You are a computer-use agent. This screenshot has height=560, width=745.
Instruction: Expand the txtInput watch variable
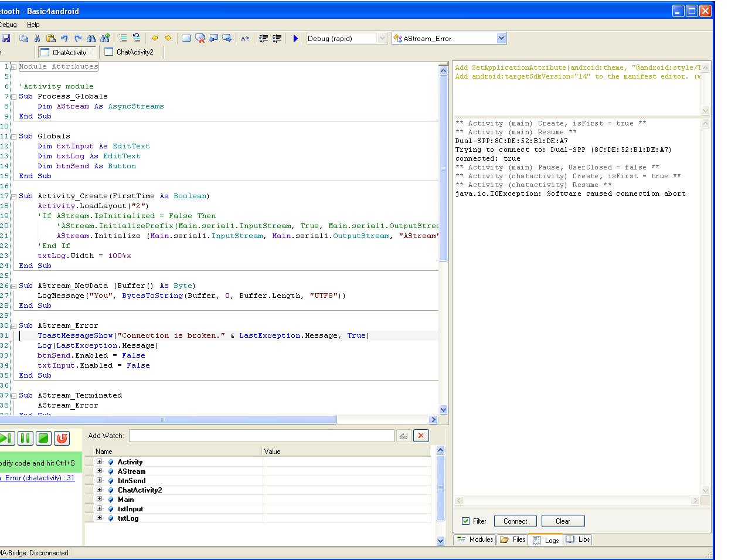coord(99,508)
